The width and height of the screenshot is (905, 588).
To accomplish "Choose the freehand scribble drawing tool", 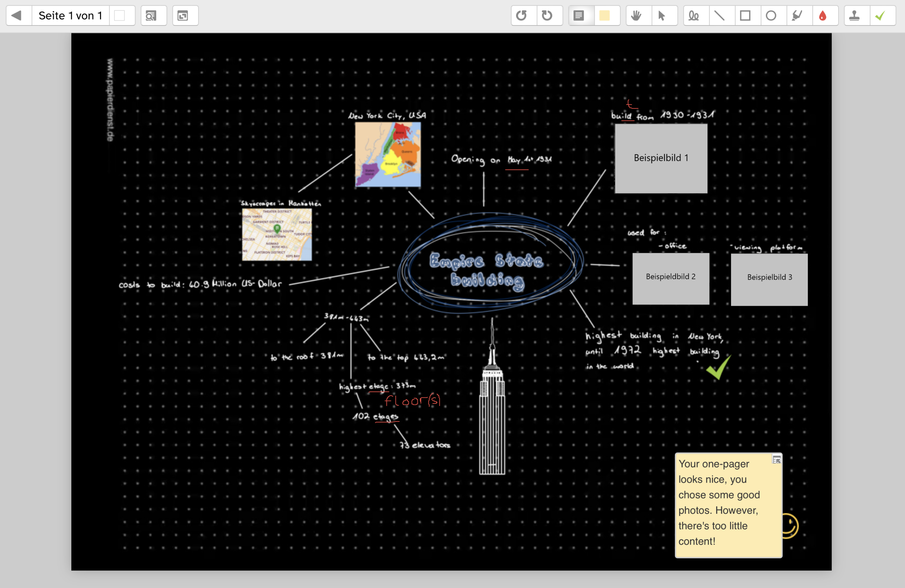I will coord(694,16).
